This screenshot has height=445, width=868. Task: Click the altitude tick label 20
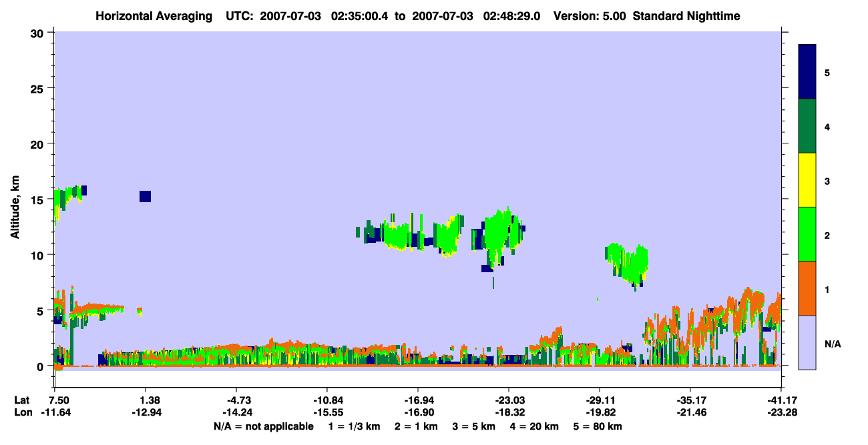[39, 143]
